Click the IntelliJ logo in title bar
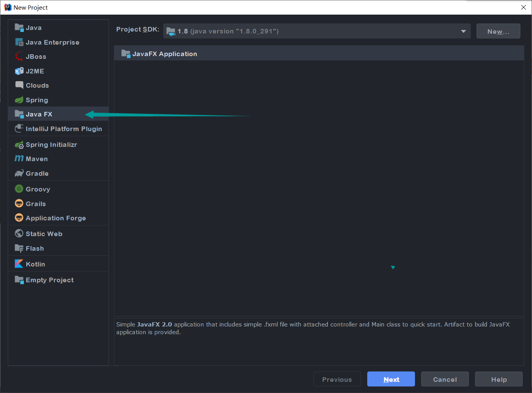The image size is (532, 393). 7,7
